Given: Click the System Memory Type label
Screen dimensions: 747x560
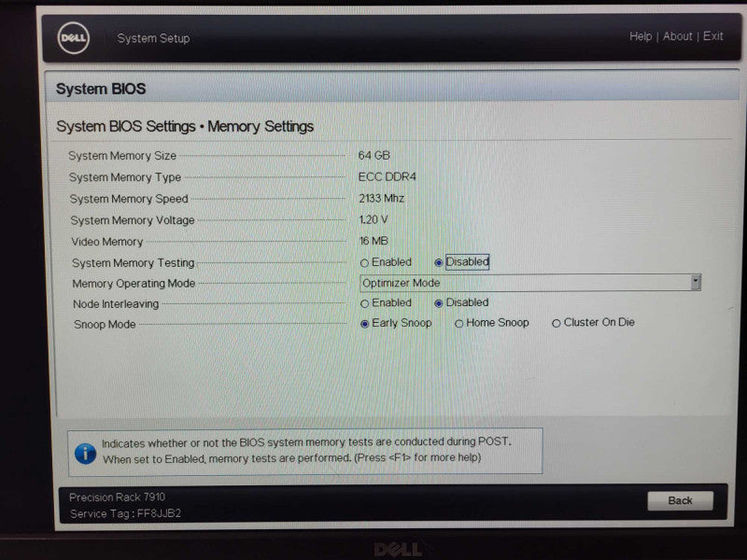Looking at the screenshot, I should point(125,177).
